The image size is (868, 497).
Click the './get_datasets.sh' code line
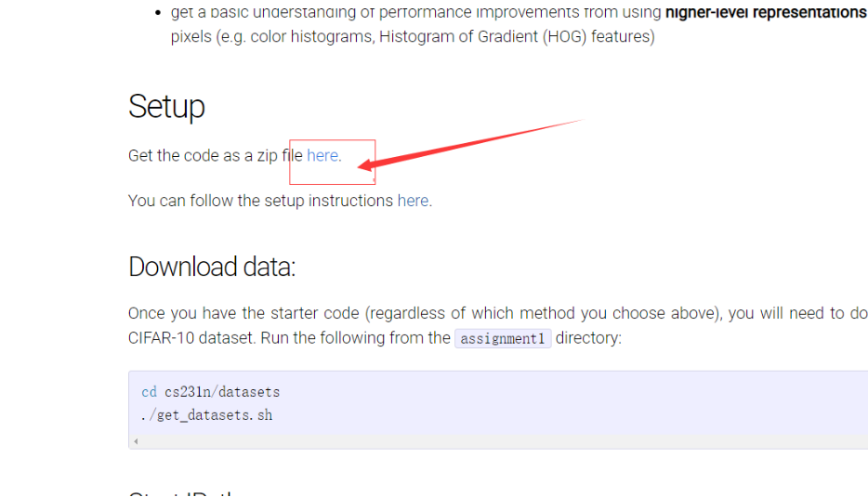207,415
